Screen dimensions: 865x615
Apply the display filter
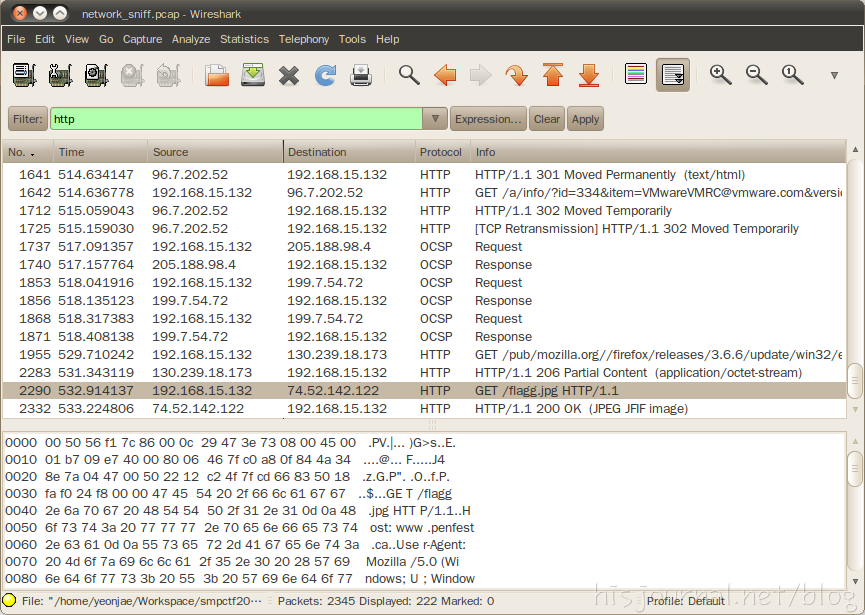click(x=585, y=119)
